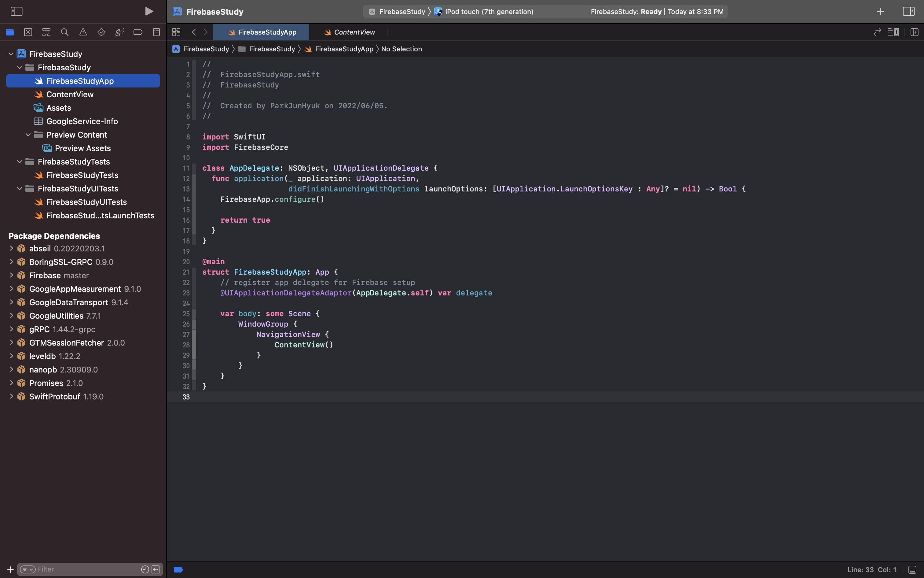Click FirebaseStudy folder in jump bar
This screenshot has width=924, height=578.
(266, 49)
